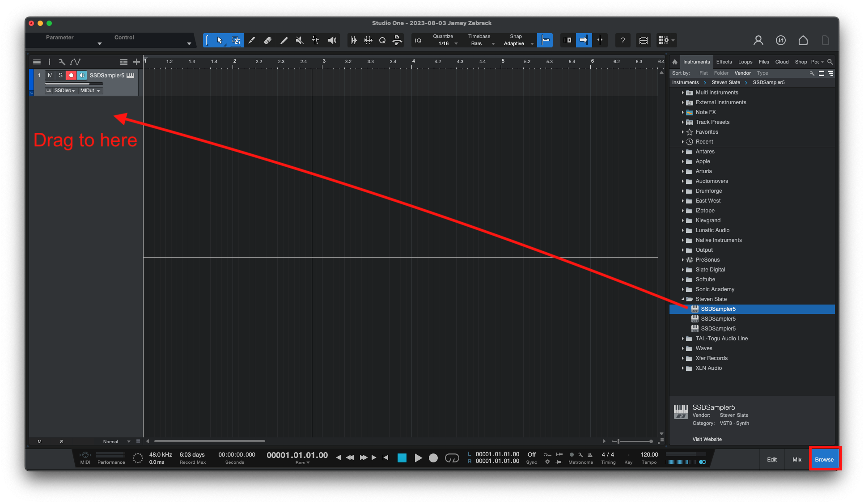
Task: Click Steven Slate in breadcrumb path
Action: [726, 82]
